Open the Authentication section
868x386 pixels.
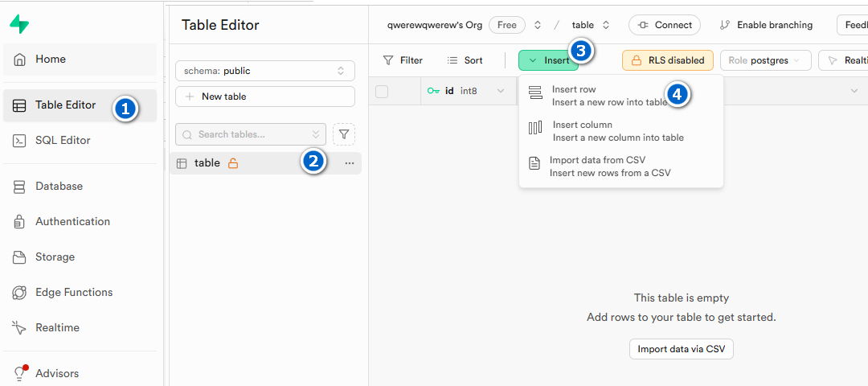pos(72,222)
